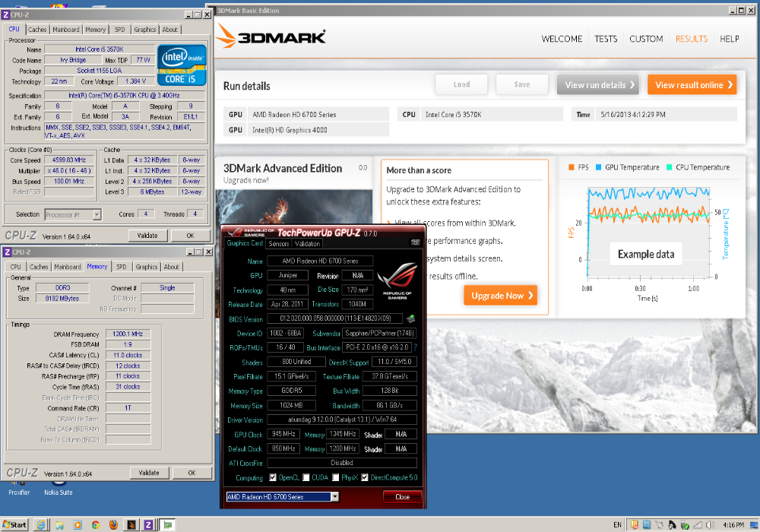The width and height of the screenshot is (760, 532).
Task: Launch Firefox from the taskbar
Action: tap(113, 524)
